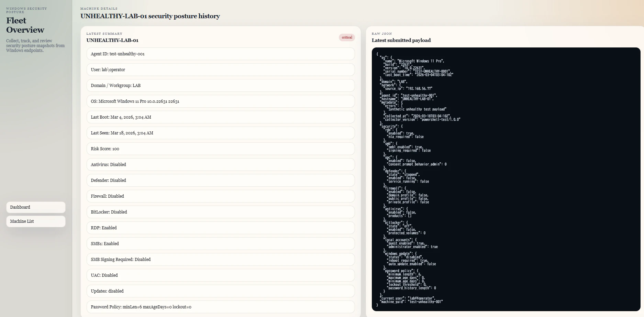Select the Domain / Workgroup LAB row
The height and width of the screenshot is (317, 644).
click(x=221, y=86)
